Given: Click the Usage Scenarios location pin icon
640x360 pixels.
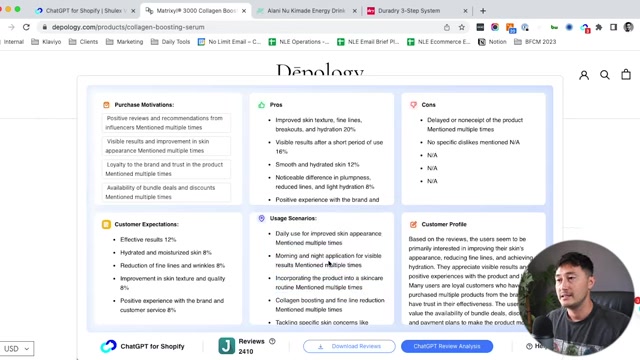Looking at the screenshot, I should 262,218.
